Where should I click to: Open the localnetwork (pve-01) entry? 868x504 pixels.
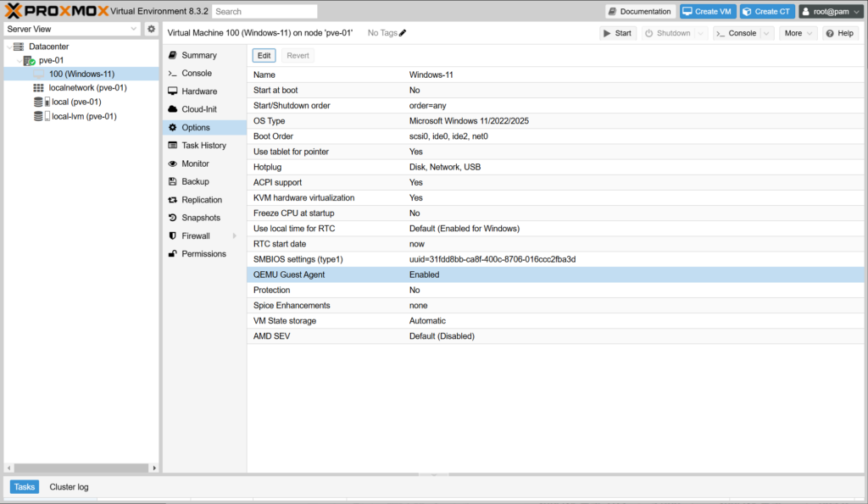click(87, 88)
